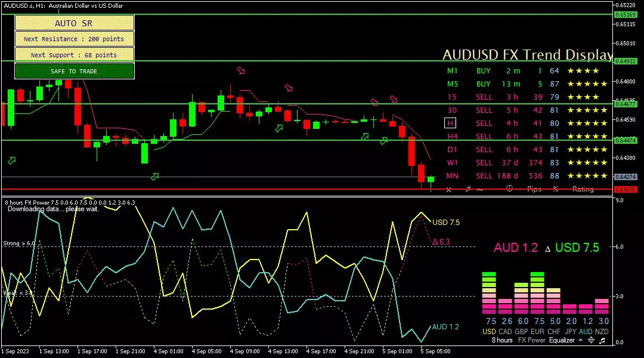Click the USD 7.5 line label

(446, 223)
